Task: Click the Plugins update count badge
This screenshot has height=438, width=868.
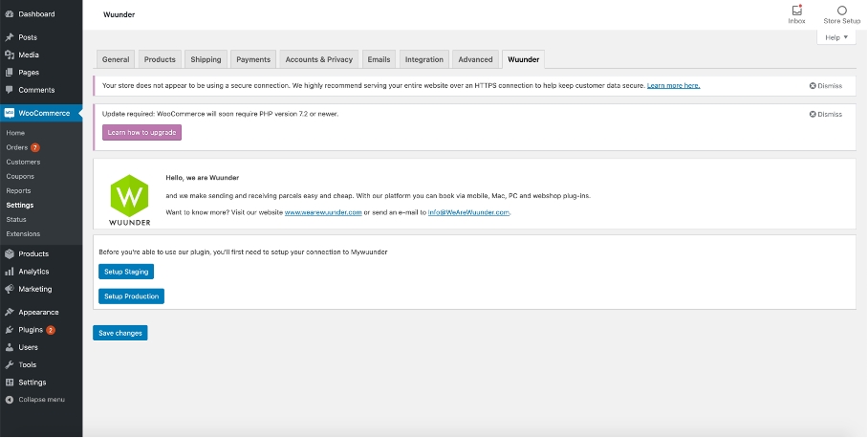Action: point(51,330)
